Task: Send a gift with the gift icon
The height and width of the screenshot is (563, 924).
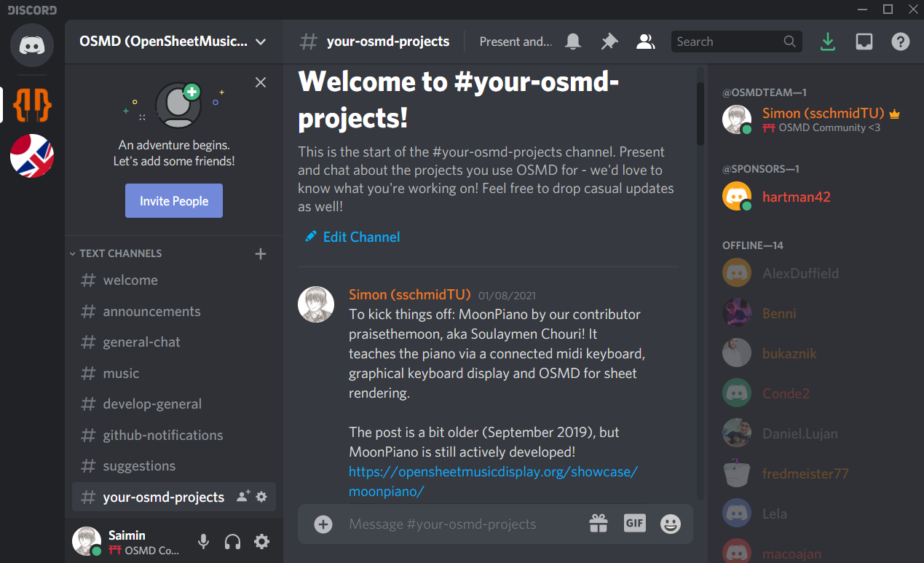Action: click(598, 523)
